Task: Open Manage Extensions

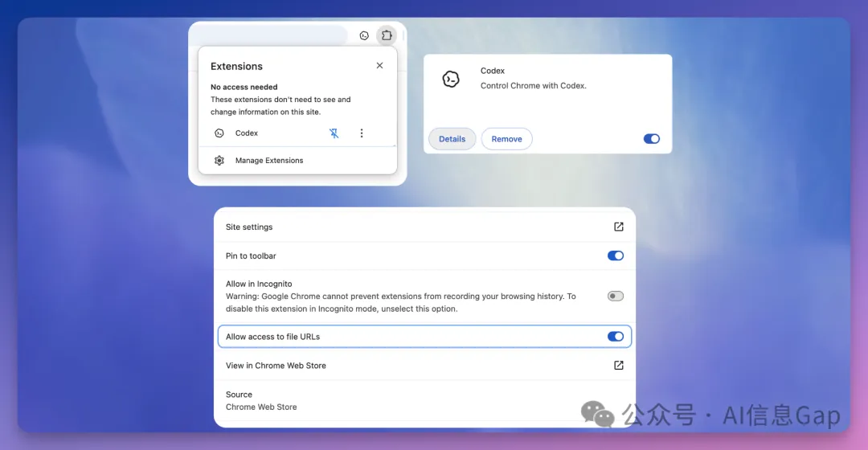Action: pyautogui.click(x=297, y=161)
